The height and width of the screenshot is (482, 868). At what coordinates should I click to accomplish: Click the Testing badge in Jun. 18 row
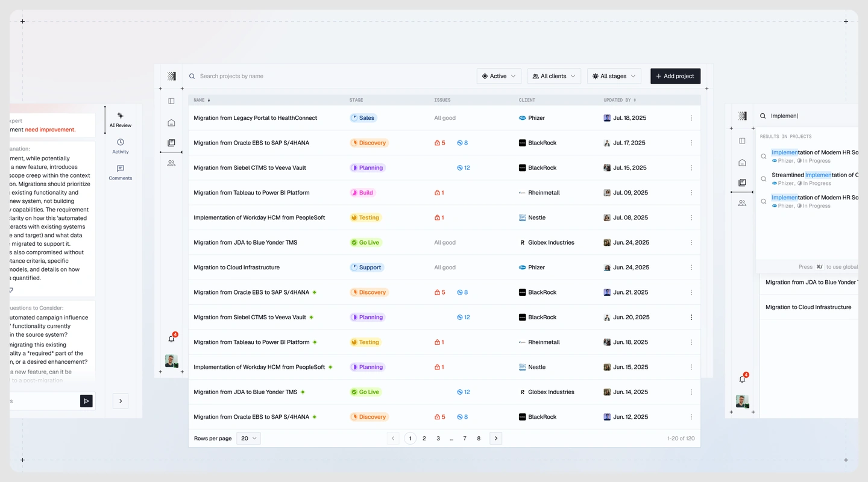pos(366,342)
